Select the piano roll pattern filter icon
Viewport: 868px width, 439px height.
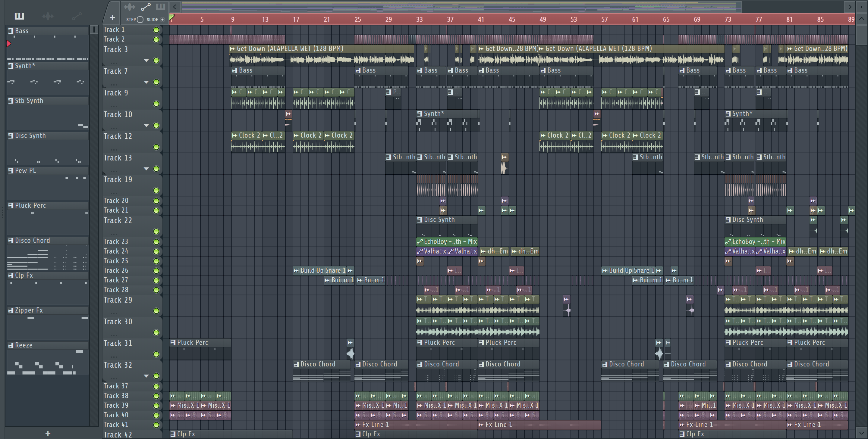tap(19, 16)
